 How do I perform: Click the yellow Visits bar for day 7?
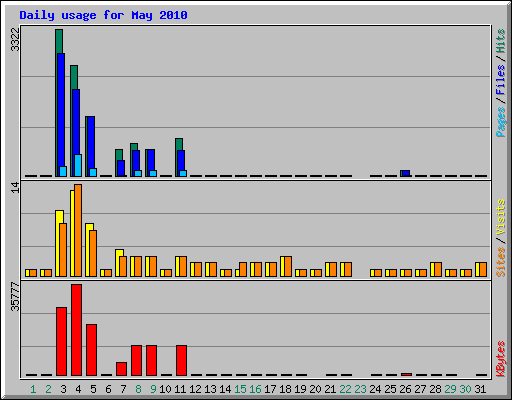pos(118,263)
